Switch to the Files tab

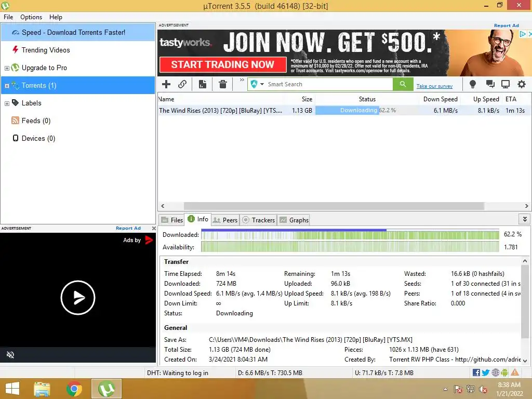(x=172, y=220)
